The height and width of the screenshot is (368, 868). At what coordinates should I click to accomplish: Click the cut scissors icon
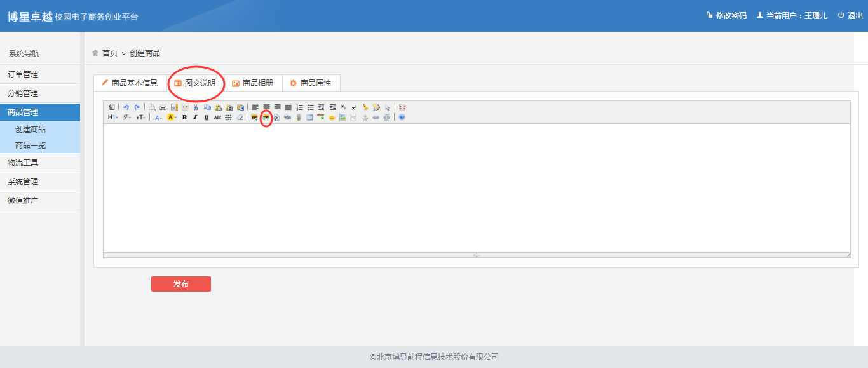point(196,107)
